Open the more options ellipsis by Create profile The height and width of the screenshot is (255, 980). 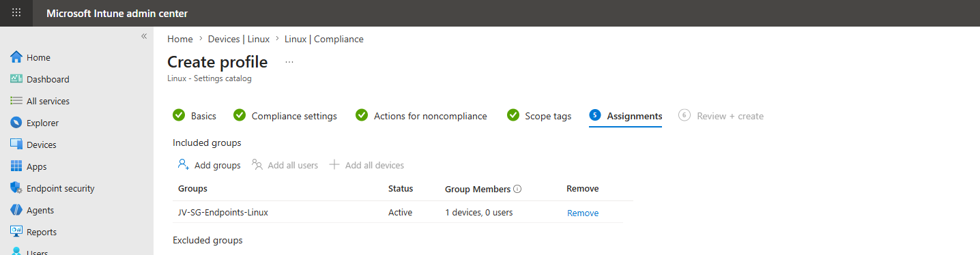(x=289, y=62)
